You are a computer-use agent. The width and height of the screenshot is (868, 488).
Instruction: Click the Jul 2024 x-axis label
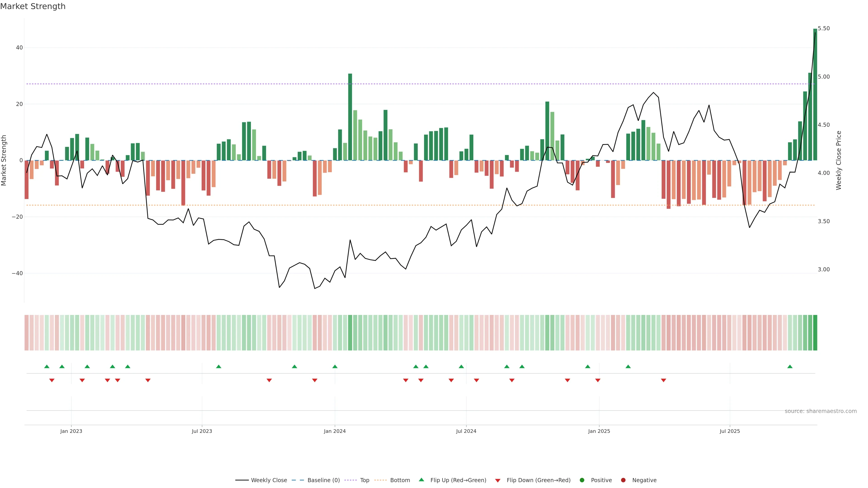click(x=466, y=431)
